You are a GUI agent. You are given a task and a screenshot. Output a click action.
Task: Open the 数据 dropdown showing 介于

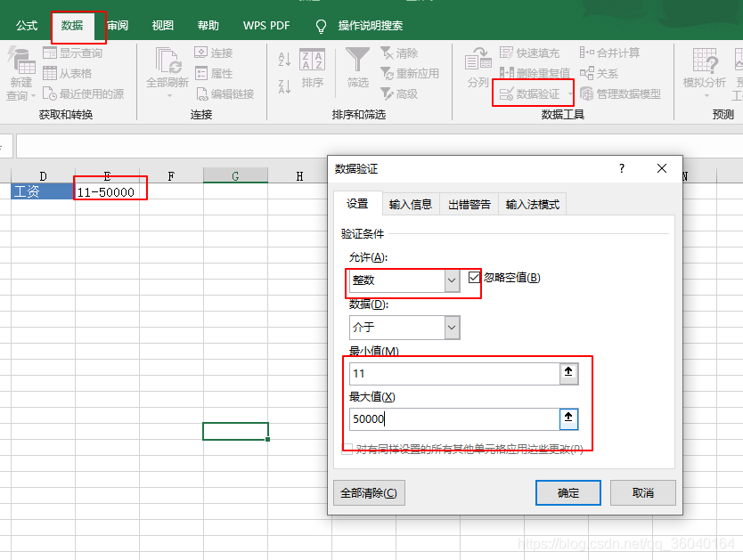coord(453,328)
